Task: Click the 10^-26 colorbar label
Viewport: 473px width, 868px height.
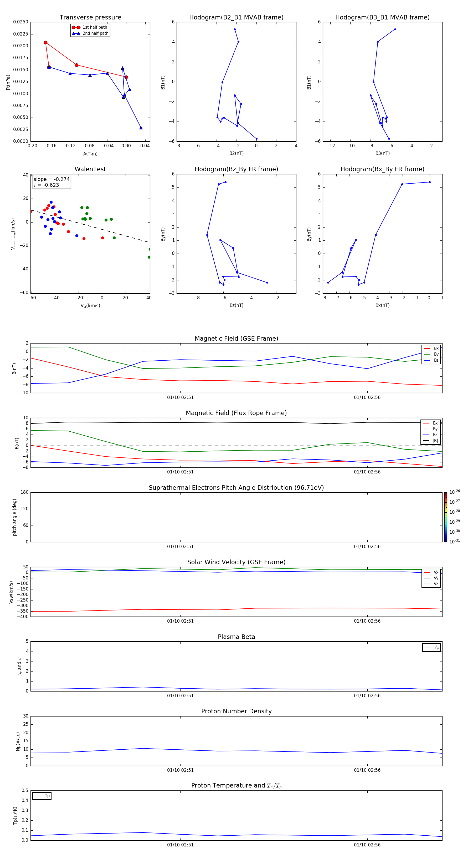Action: click(x=455, y=492)
